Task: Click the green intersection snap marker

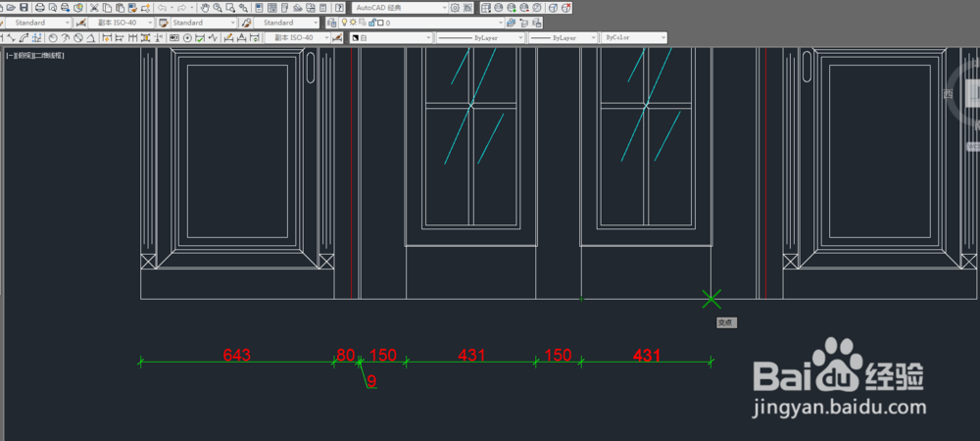Action: (711, 299)
